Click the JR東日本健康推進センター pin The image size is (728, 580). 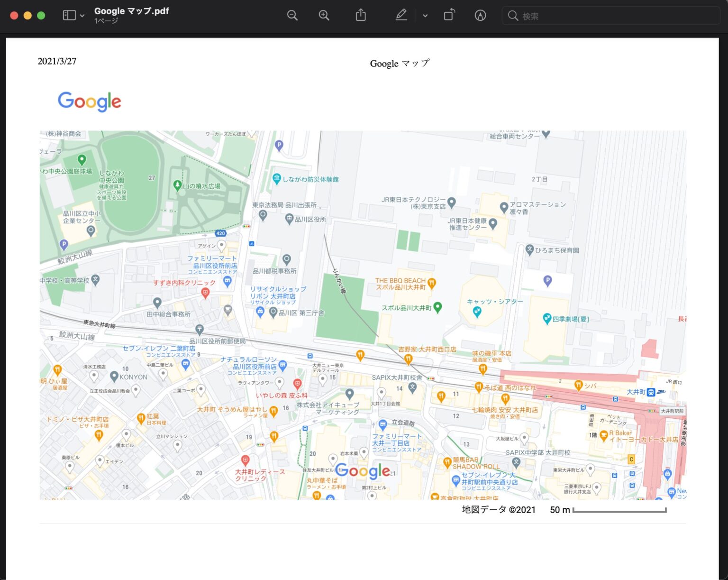click(x=493, y=223)
